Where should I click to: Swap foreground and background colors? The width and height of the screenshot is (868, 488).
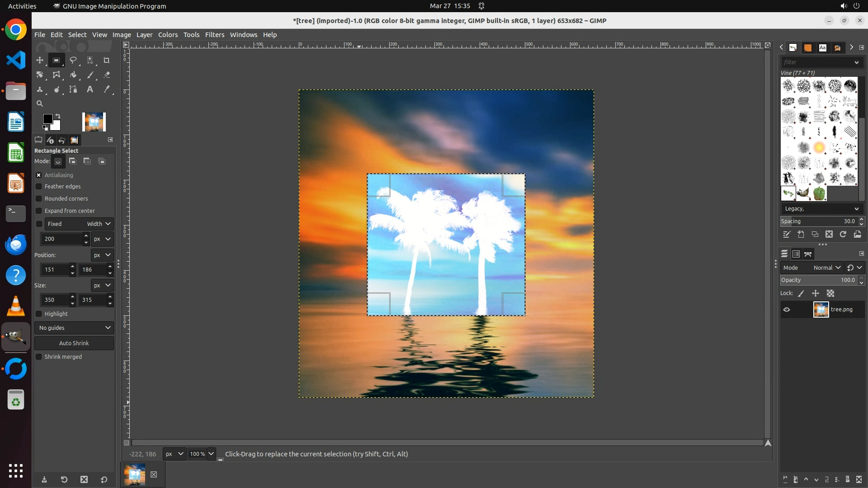pos(58,116)
